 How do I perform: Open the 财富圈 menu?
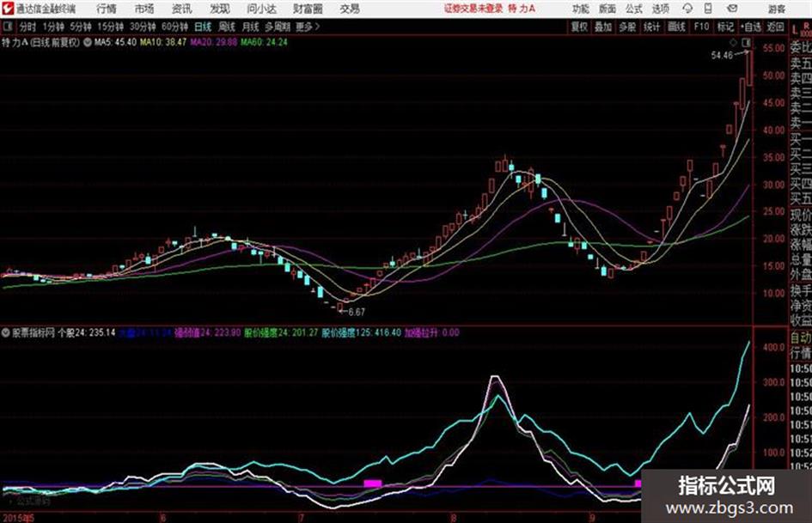click(x=308, y=9)
